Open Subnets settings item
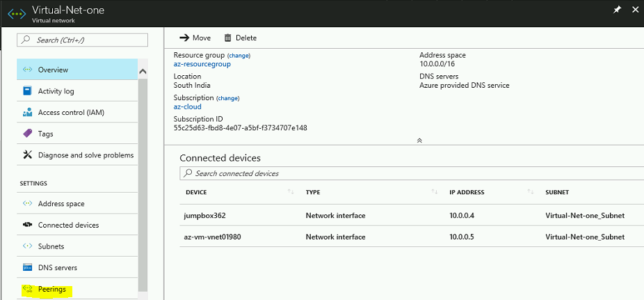The width and height of the screenshot is (644, 300). point(77,246)
